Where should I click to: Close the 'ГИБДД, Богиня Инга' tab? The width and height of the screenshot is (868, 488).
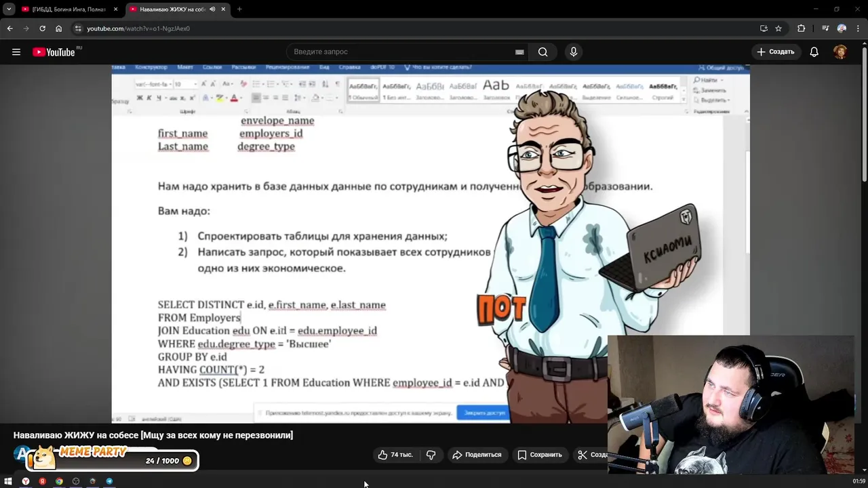click(x=115, y=9)
